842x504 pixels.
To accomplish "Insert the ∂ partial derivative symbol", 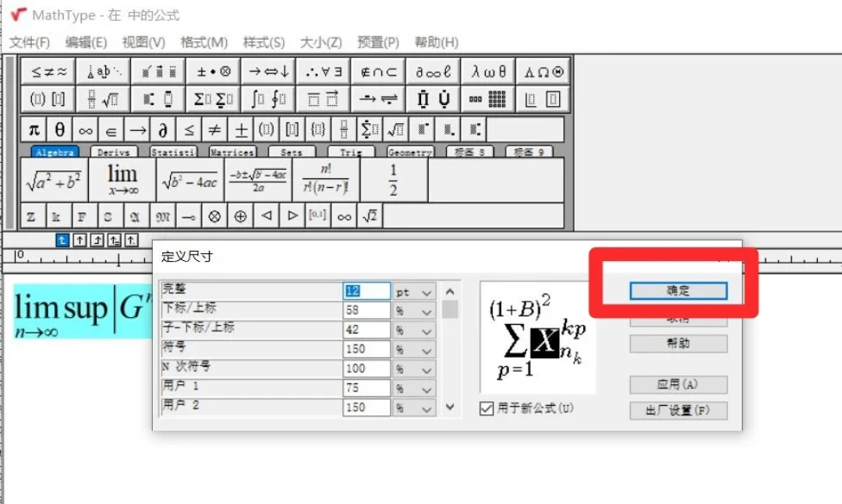I will point(163,129).
